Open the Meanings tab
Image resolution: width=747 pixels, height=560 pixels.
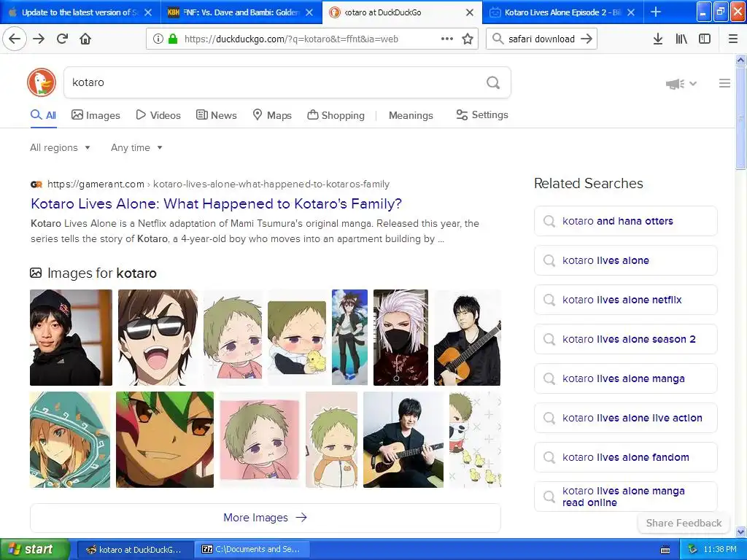[411, 115]
